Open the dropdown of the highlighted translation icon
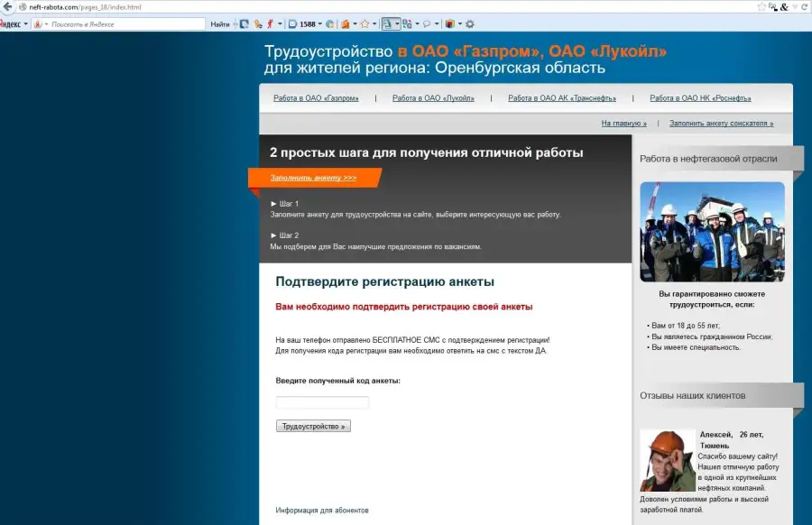This screenshot has width=812, height=525. (397, 24)
